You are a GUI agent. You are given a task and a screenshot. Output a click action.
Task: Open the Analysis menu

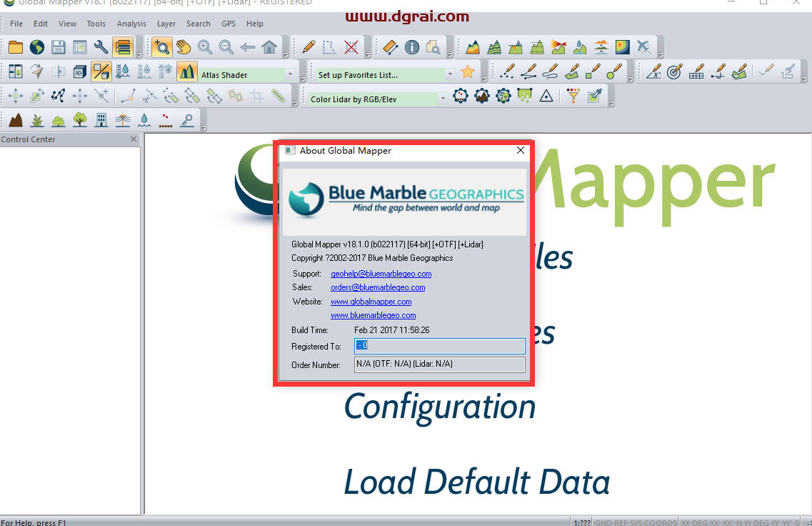point(131,24)
